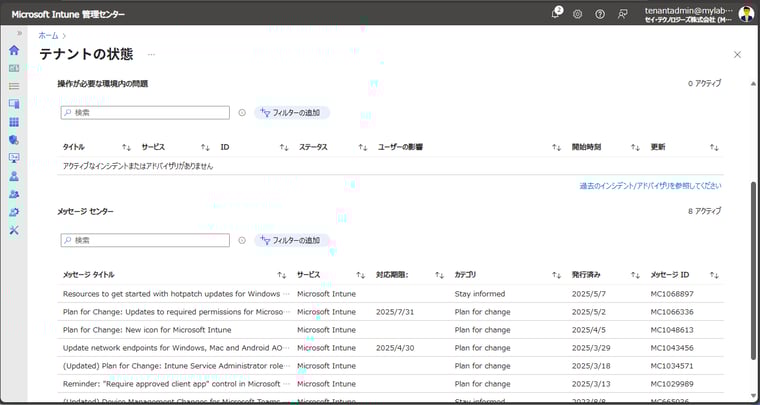Click message ID MC1068897
Viewport: 760px width, 405px height.
pyautogui.click(x=672, y=294)
